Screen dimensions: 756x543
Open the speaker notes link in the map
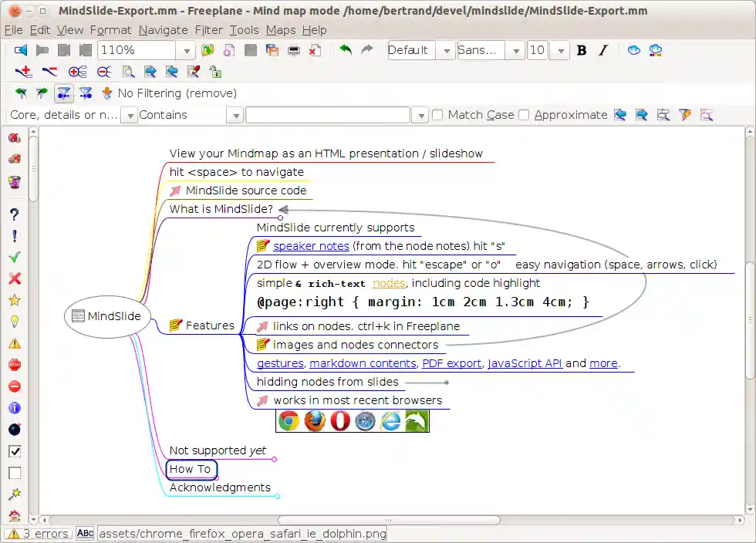pos(311,245)
